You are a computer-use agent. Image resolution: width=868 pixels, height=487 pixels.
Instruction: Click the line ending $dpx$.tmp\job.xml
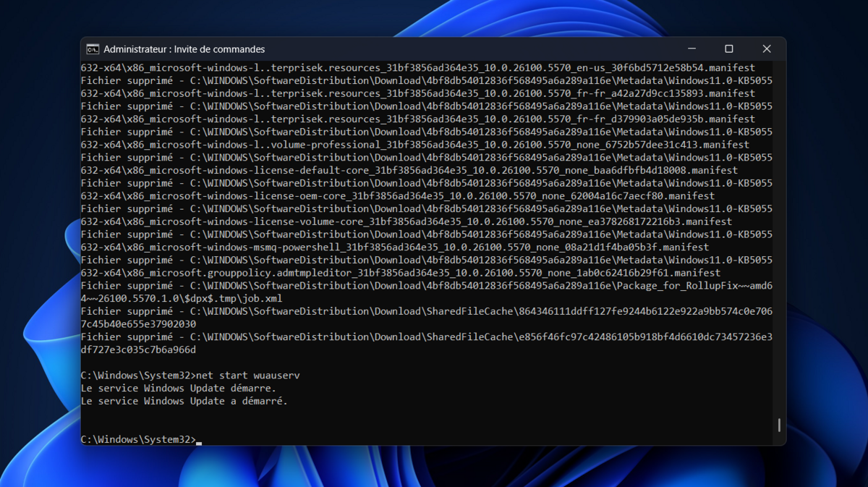[182, 298]
